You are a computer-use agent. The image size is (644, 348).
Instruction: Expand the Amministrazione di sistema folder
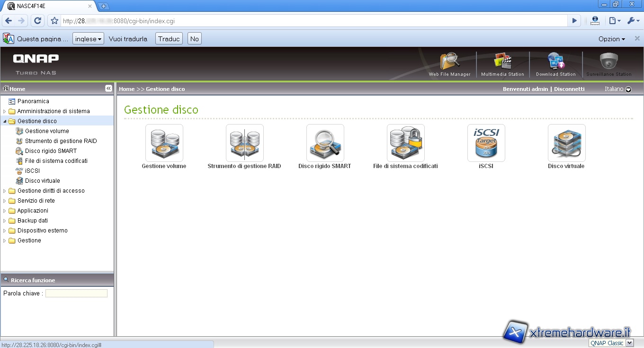[x=5, y=111]
